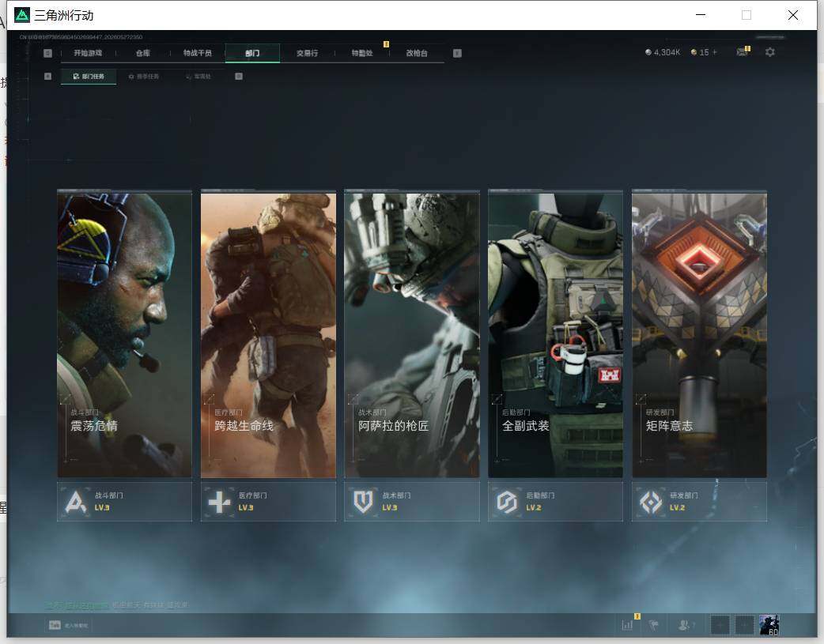Close the 三角洲行动 window

pyautogui.click(x=793, y=15)
